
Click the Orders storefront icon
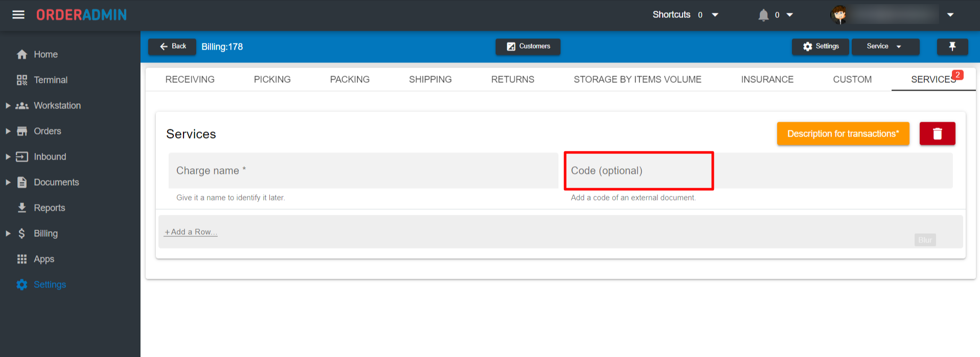point(22,131)
